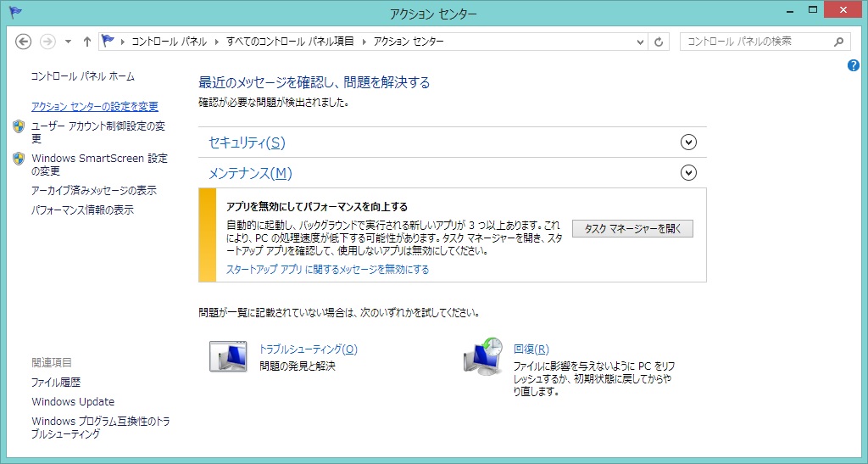
Task: Open the recent locations dropdown arrow
Action: (68, 42)
